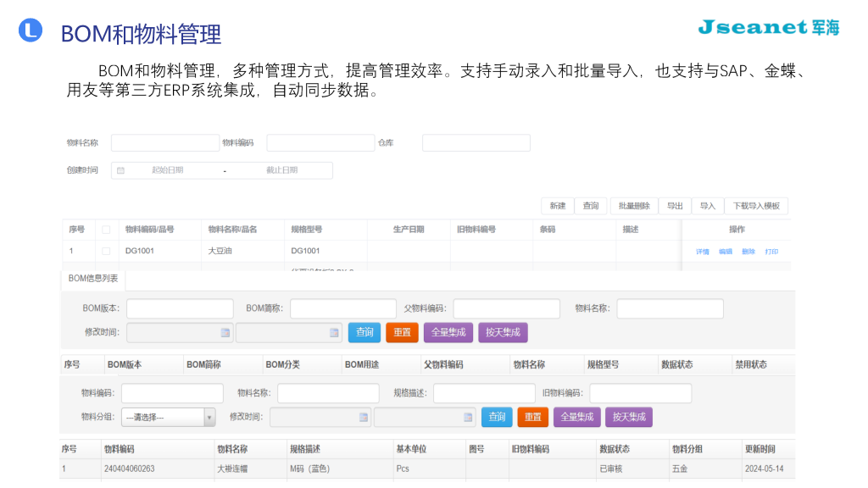Reset BOM filters with the orange 重置 button
868x488 pixels.
pos(402,332)
